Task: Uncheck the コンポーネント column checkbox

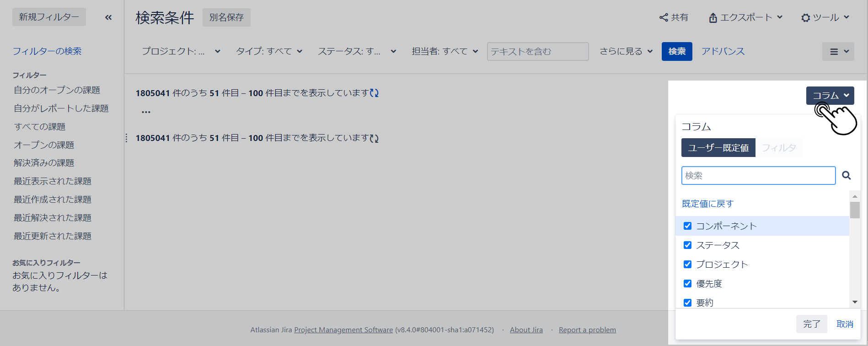Action: click(687, 226)
